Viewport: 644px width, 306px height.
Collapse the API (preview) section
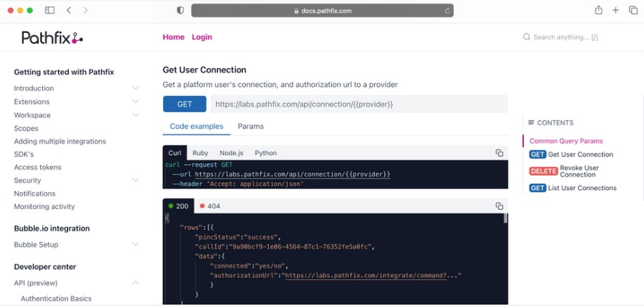[x=136, y=284]
